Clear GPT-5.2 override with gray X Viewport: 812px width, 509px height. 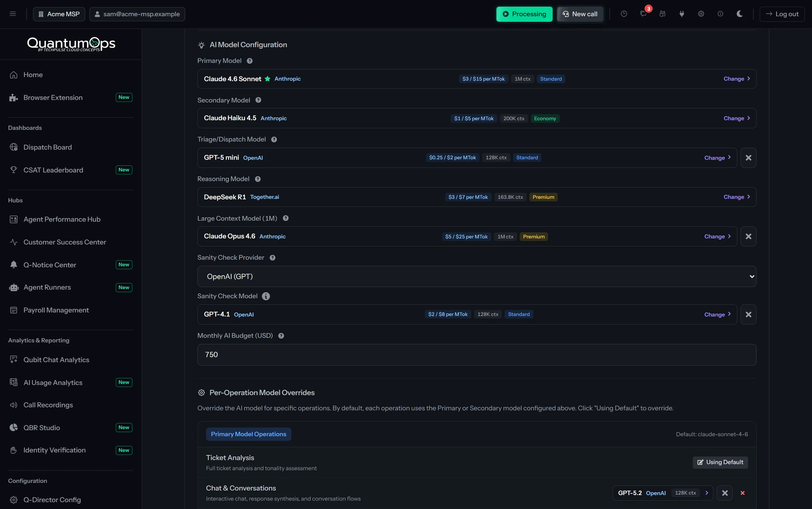(x=725, y=493)
